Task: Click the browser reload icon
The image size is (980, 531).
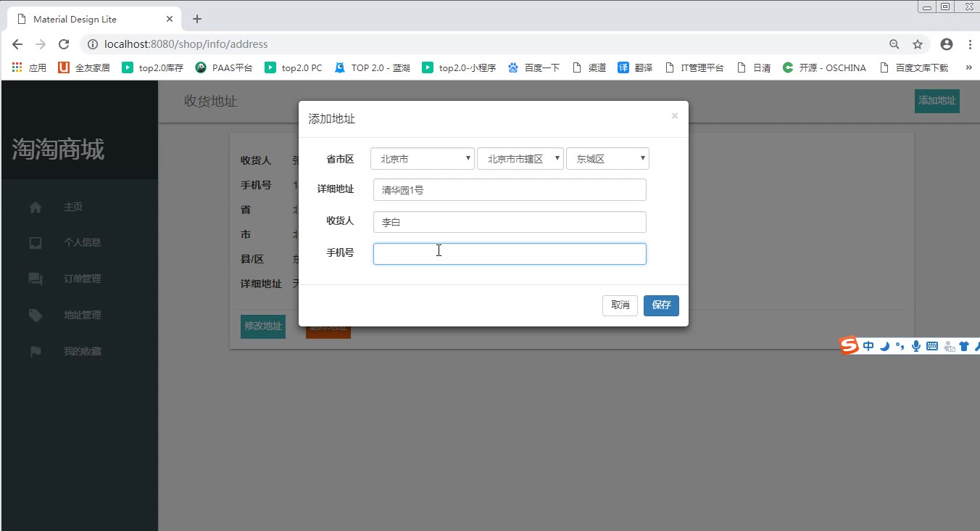Action: [x=64, y=44]
